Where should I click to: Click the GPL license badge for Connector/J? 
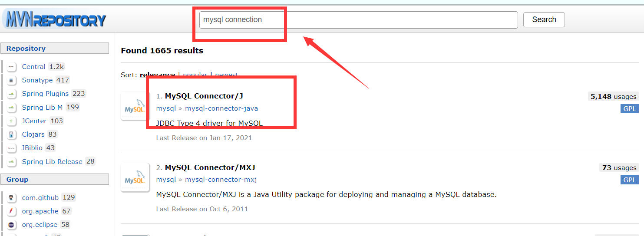[x=629, y=108]
